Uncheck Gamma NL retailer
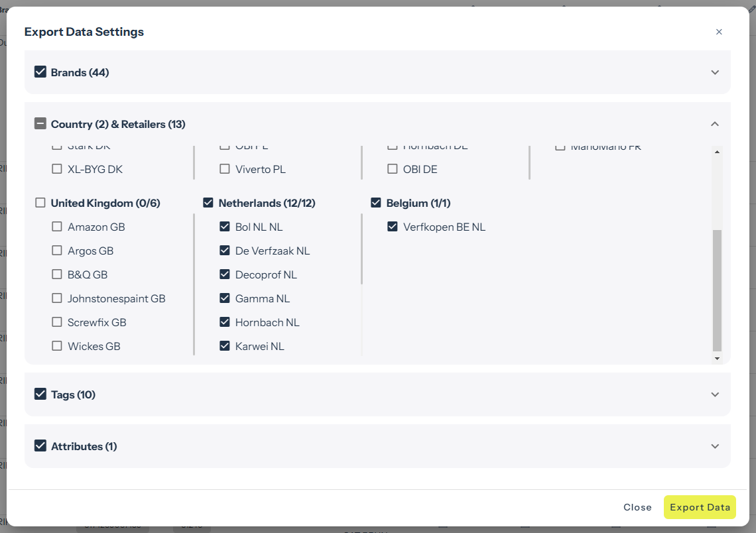756x533 pixels. pos(225,298)
